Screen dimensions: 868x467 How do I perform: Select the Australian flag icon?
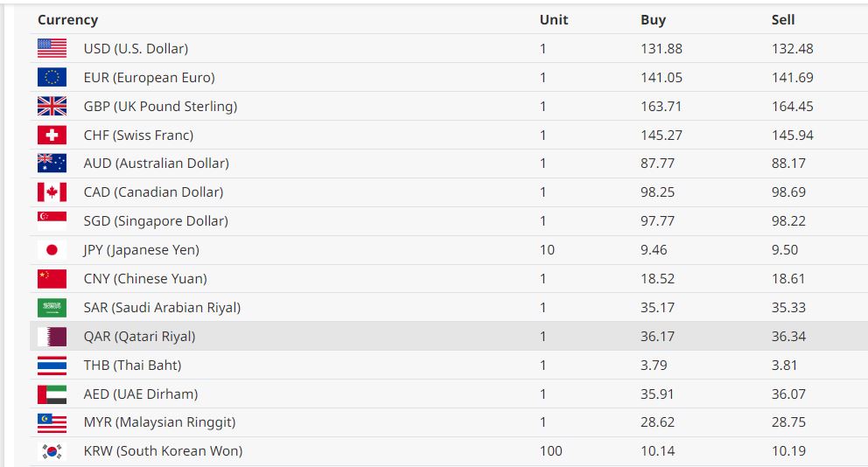[52, 164]
